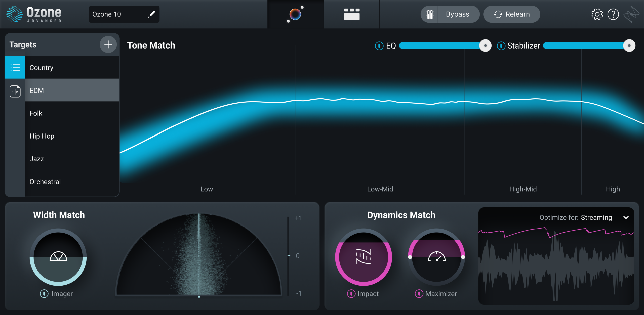Edit the preset name with pencil icon
Viewport: 644px width, 315px height.
[x=151, y=14]
